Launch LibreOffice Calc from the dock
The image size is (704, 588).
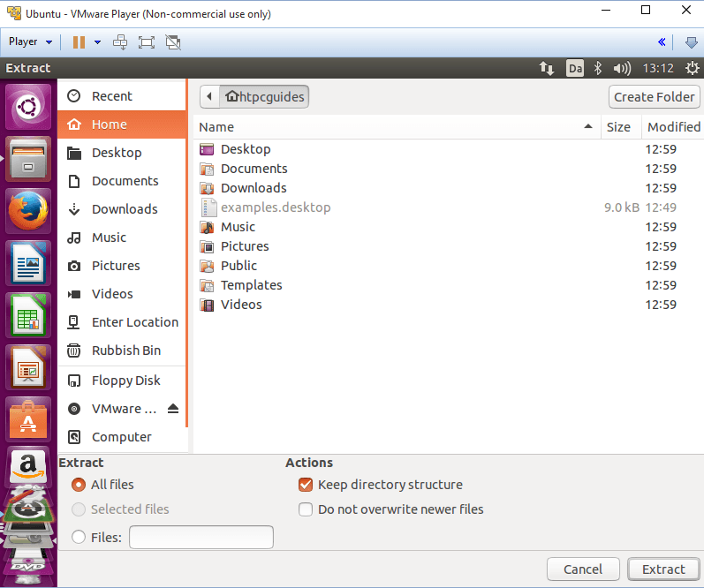point(27,315)
